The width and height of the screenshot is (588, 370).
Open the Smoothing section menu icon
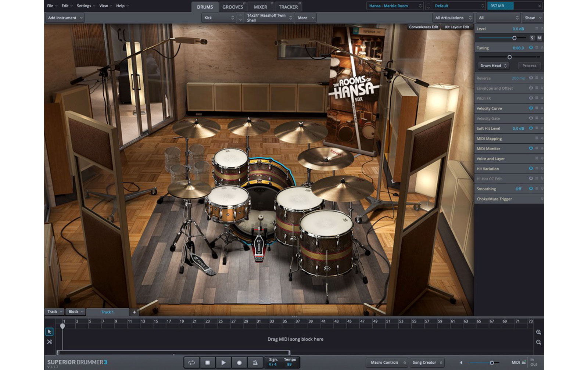(x=537, y=188)
